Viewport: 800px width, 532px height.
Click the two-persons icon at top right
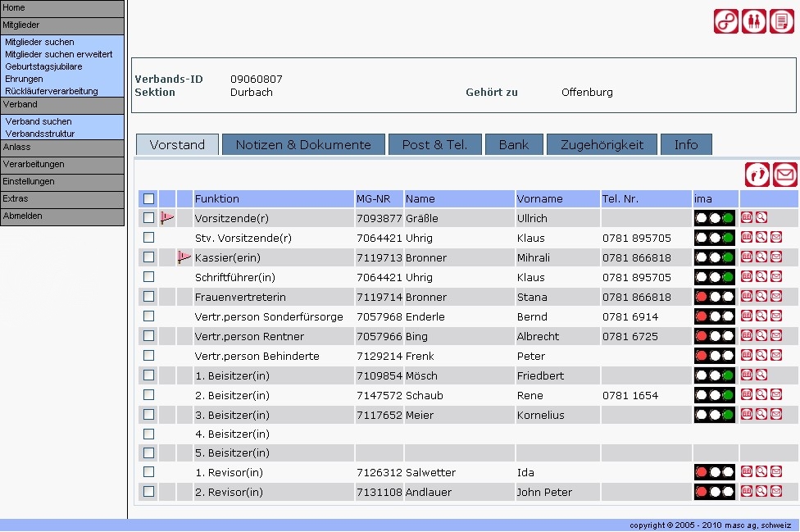pyautogui.click(x=754, y=21)
